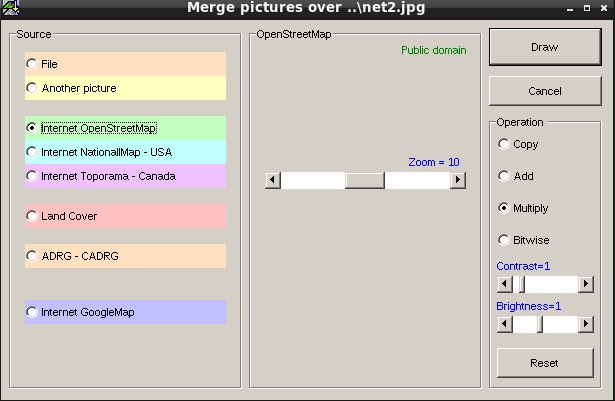Click the Zoom = 10 label
The image size is (615, 401).
click(434, 162)
